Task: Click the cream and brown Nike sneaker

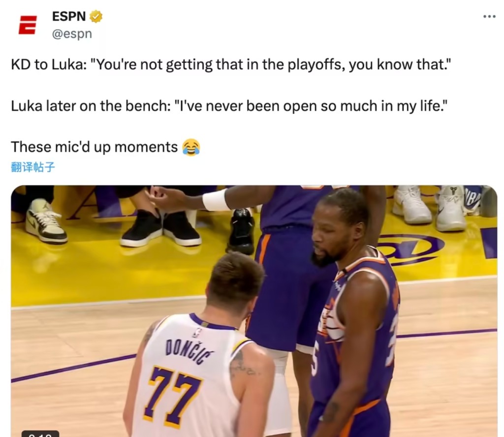Action: coord(46,221)
